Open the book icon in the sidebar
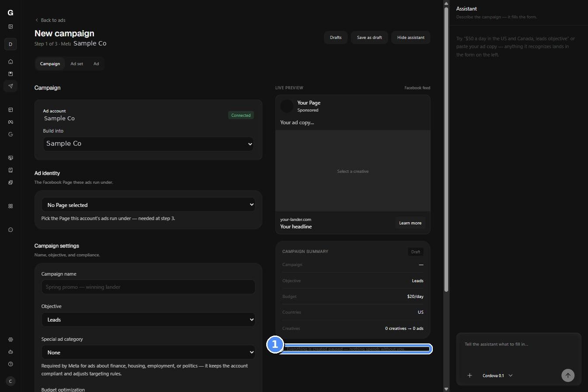Viewport: 588px width, 392px height. point(10,170)
